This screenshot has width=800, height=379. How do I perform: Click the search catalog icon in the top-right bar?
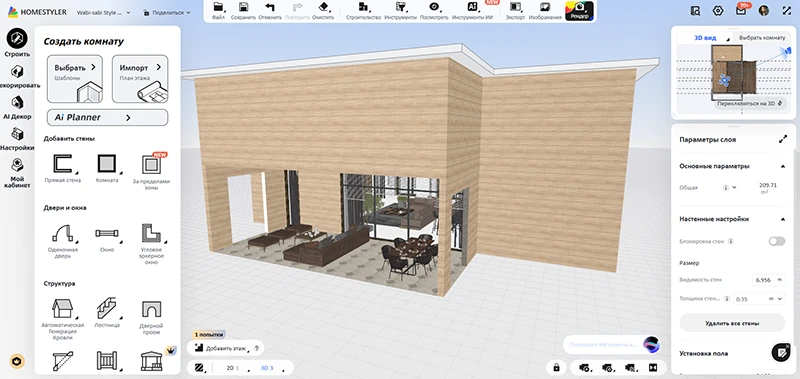point(695,11)
